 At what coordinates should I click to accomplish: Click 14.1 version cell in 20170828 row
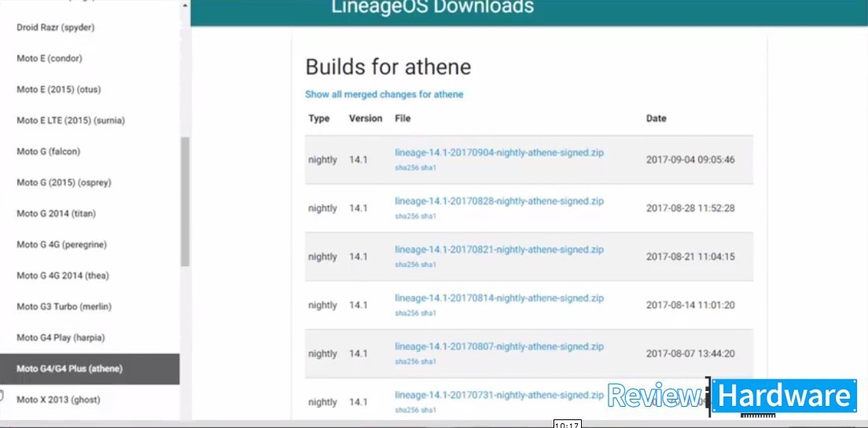(359, 208)
